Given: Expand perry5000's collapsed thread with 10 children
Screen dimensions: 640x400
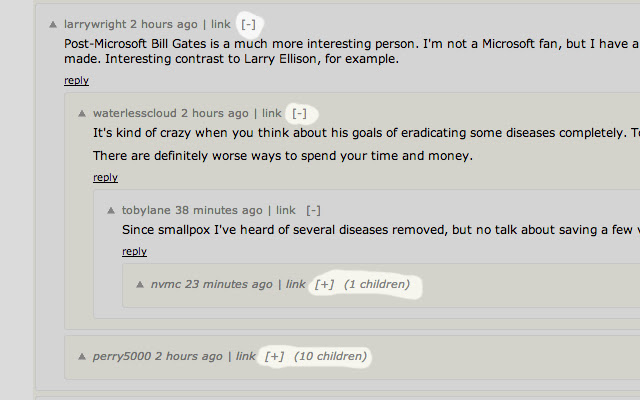Looking at the screenshot, I should coord(274,357).
